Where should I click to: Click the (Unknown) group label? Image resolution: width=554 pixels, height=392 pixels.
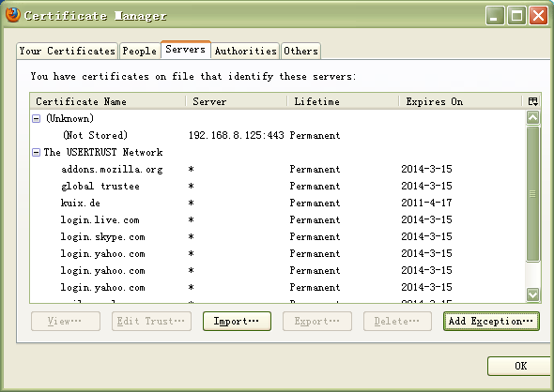(x=69, y=118)
